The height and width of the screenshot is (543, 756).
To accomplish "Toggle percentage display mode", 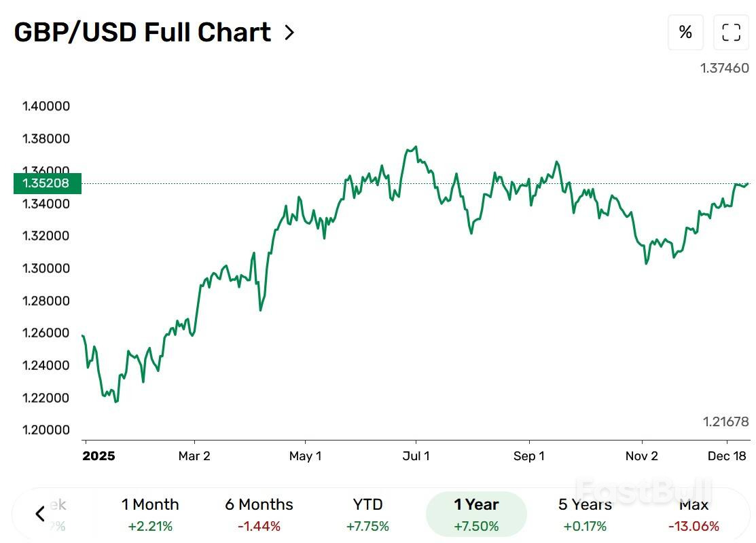I will pos(685,32).
